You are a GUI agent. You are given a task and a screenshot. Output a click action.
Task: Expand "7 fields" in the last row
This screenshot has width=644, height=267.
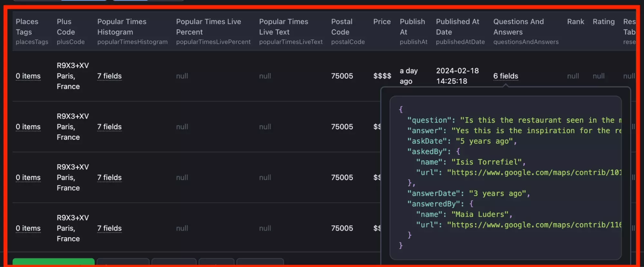tap(109, 228)
